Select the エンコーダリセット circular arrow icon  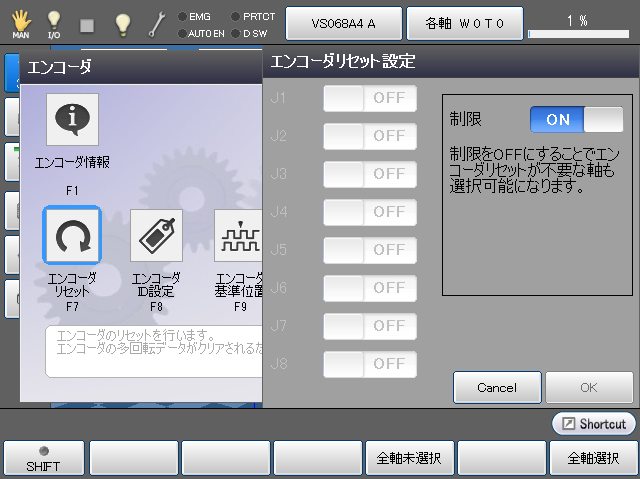pyautogui.click(x=72, y=235)
